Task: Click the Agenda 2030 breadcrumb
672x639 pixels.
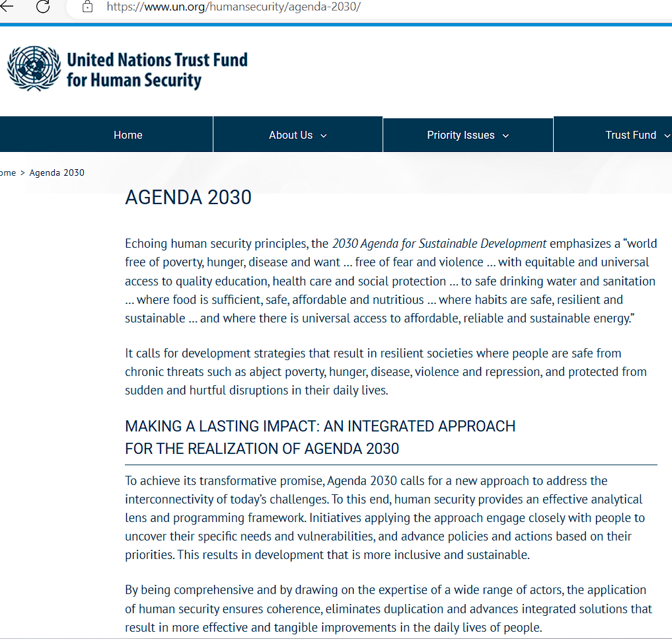Action: tap(57, 172)
